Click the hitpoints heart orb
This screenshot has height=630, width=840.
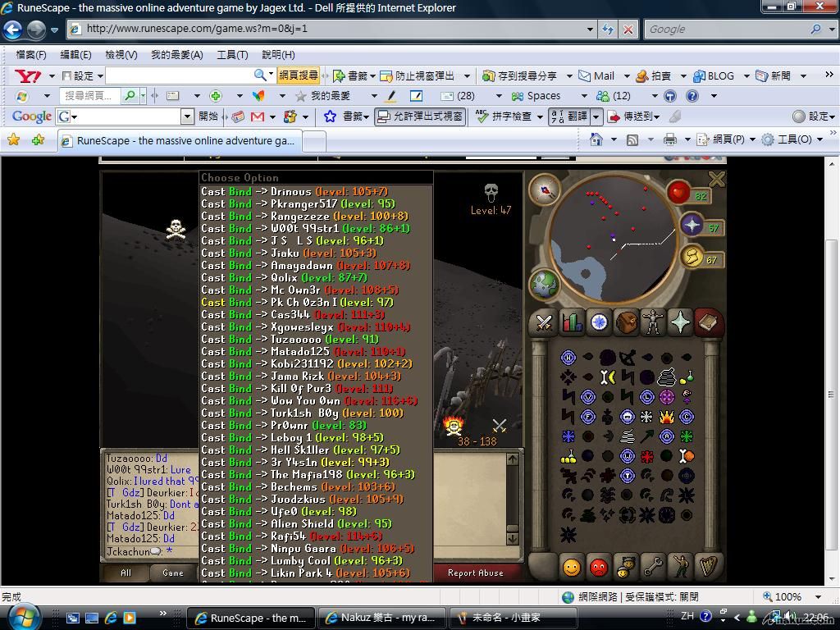click(x=678, y=192)
